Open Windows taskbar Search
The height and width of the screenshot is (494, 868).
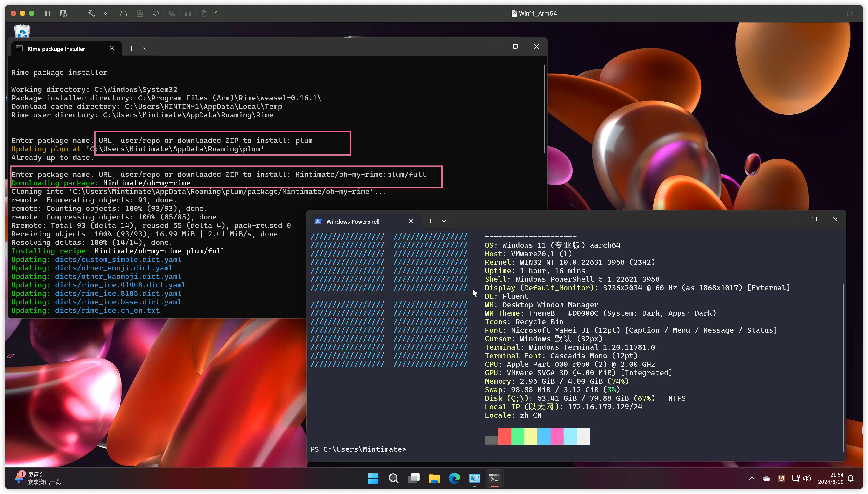393,478
